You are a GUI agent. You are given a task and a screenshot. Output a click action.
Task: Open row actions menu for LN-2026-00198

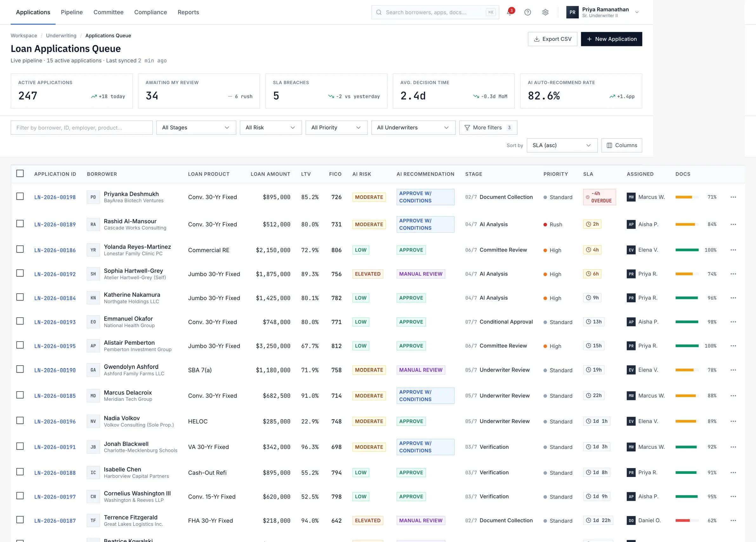click(733, 197)
